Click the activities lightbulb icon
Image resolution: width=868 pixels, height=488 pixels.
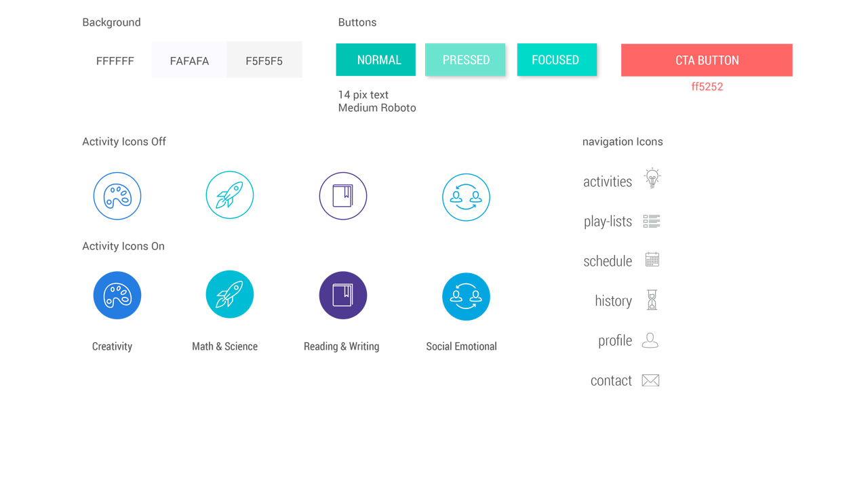[652, 178]
